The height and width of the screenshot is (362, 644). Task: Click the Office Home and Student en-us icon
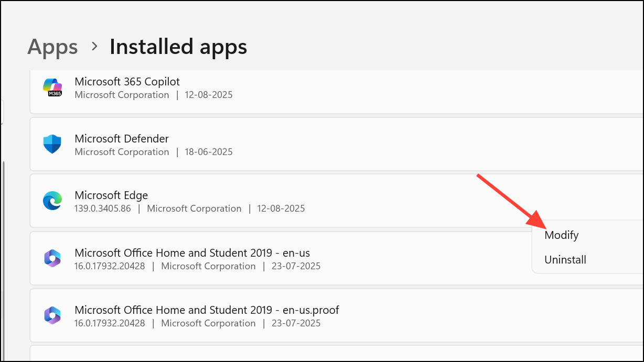point(52,259)
